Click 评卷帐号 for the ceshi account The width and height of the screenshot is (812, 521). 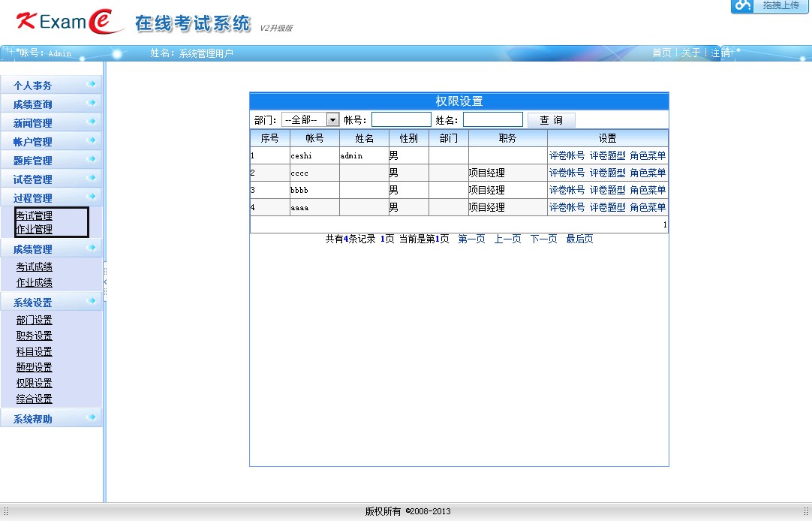click(567, 155)
